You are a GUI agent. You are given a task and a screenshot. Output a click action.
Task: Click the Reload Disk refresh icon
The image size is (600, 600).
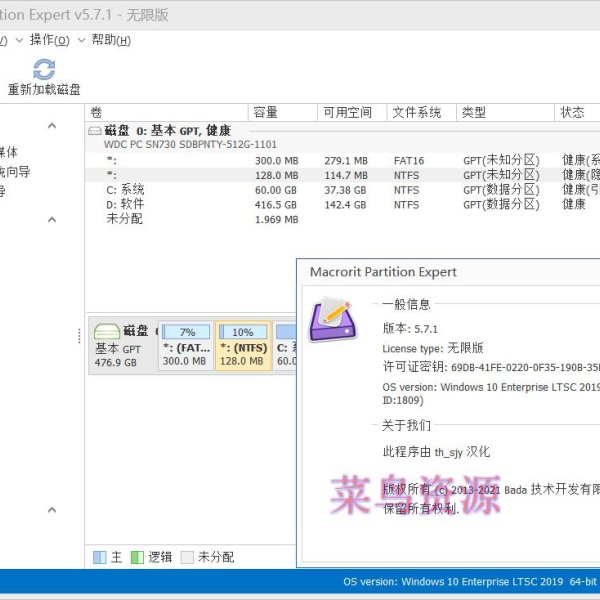pyautogui.click(x=44, y=69)
